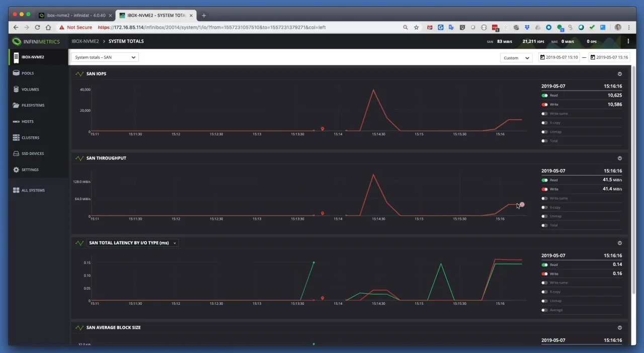Enable X-copy series in SAN IOPS
Image resolution: width=644 pixels, height=353 pixels.
click(x=545, y=123)
